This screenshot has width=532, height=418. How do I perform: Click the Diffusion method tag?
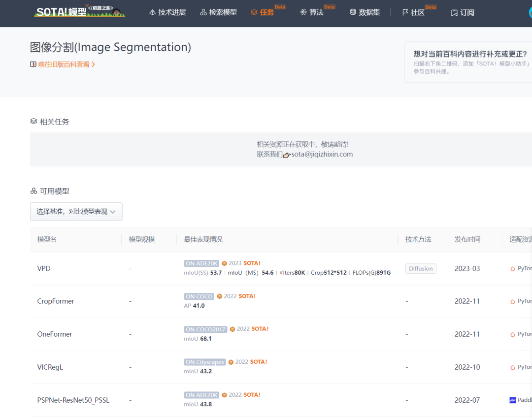(421, 268)
